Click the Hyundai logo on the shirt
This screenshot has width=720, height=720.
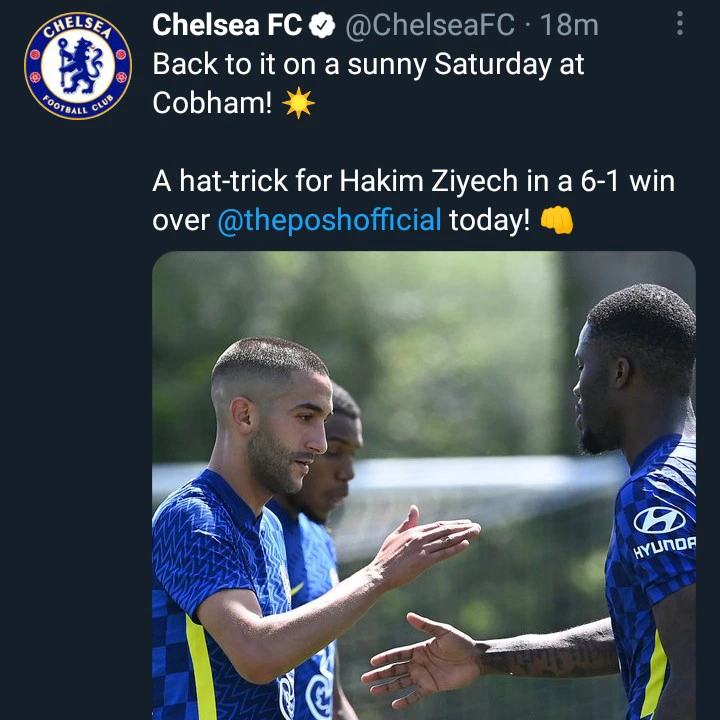click(660, 520)
